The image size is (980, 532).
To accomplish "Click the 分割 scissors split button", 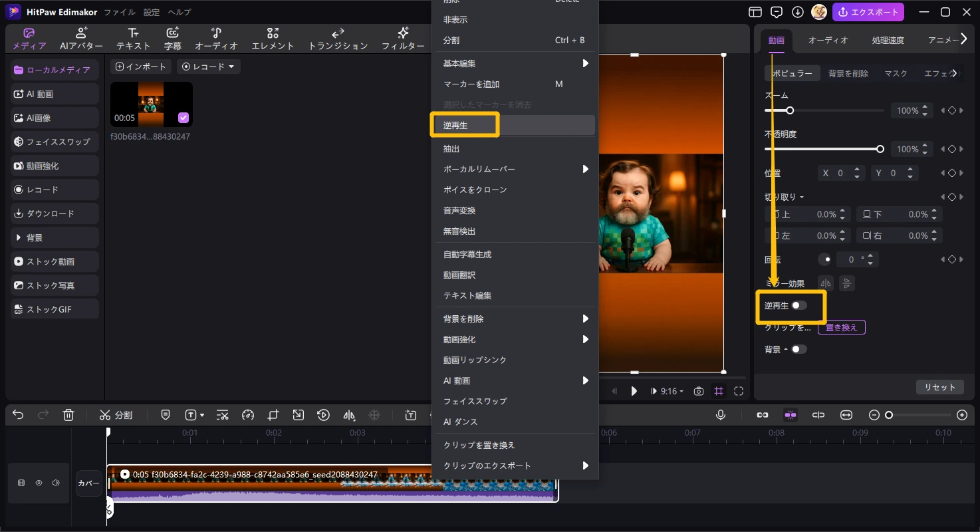I will (x=116, y=415).
